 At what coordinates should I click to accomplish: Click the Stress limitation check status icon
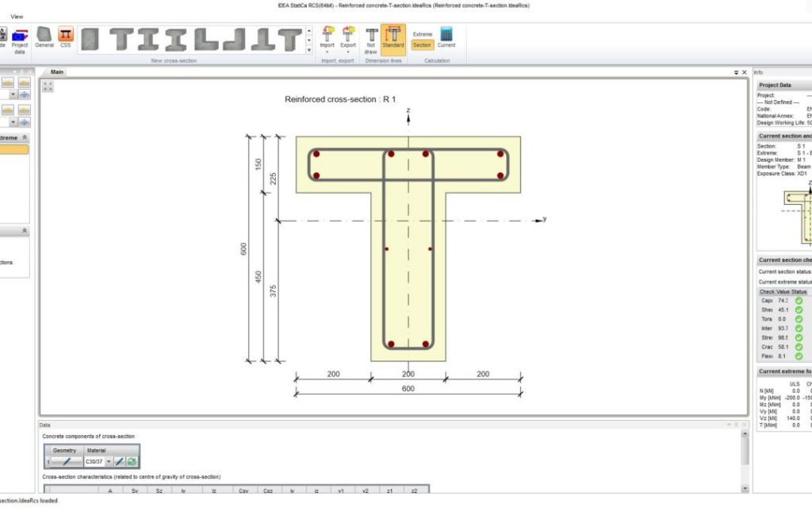pos(799,338)
